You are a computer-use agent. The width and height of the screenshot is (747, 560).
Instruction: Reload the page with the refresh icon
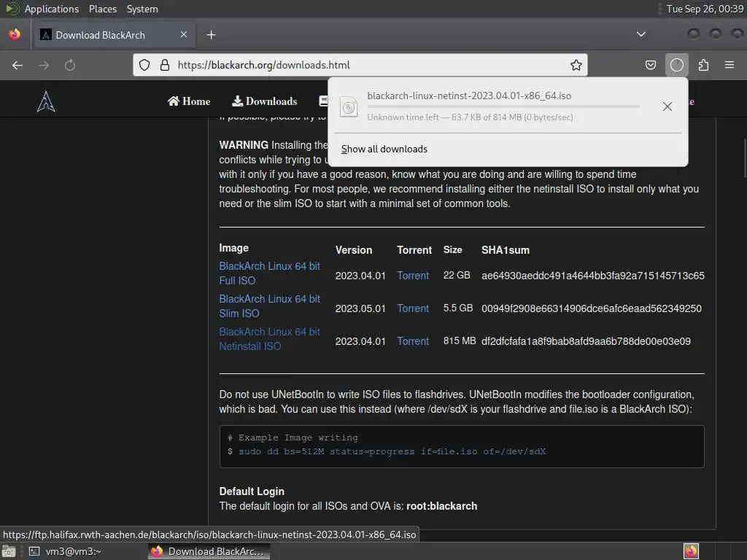[x=70, y=65]
